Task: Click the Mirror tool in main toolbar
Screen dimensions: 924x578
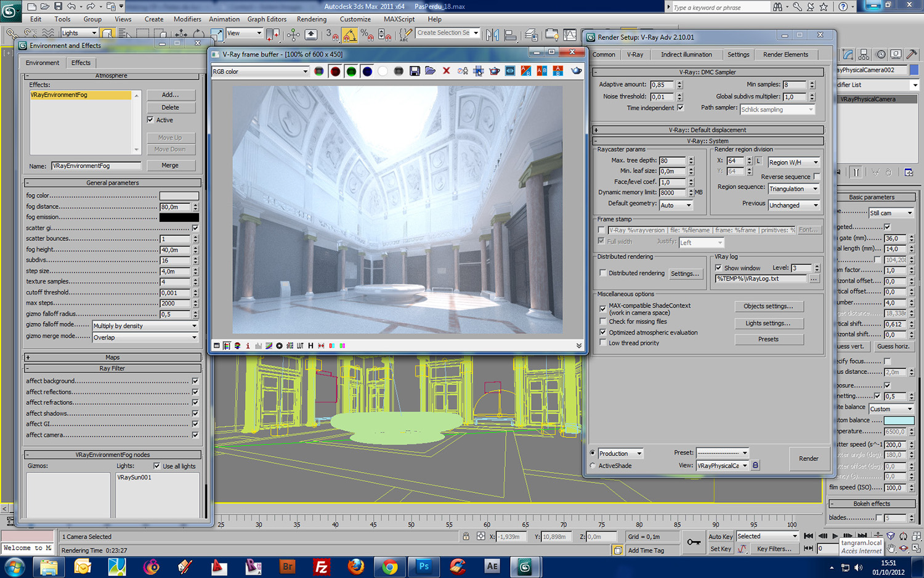Action: [x=492, y=35]
